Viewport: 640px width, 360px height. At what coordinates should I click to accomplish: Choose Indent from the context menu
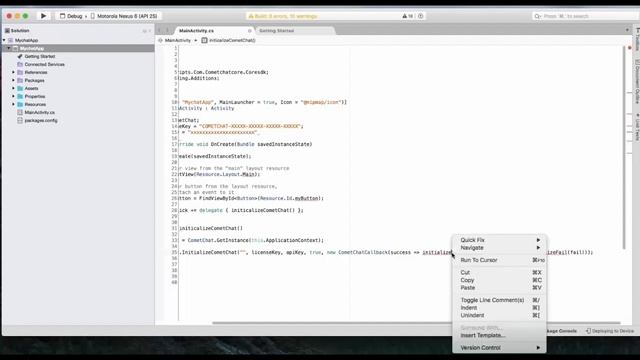(x=499, y=308)
